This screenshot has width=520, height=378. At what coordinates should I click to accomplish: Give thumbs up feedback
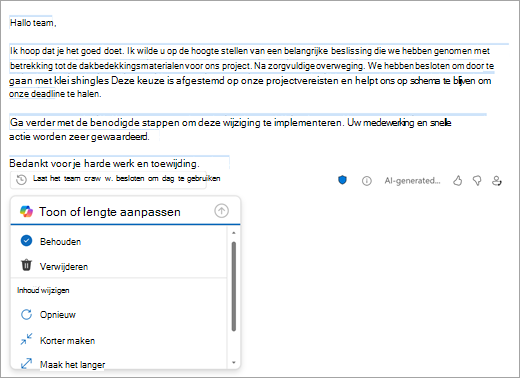click(458, 181)
